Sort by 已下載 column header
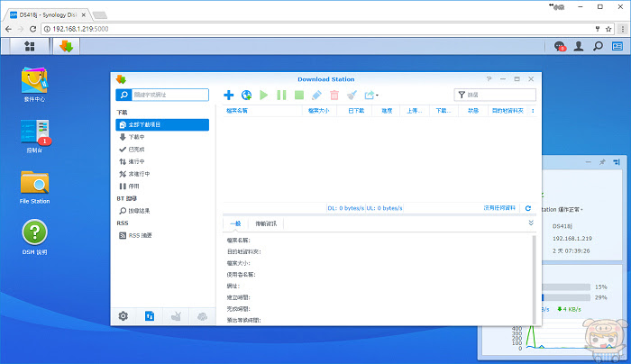Viewport: 631px width, 364px height. [356, 111]
